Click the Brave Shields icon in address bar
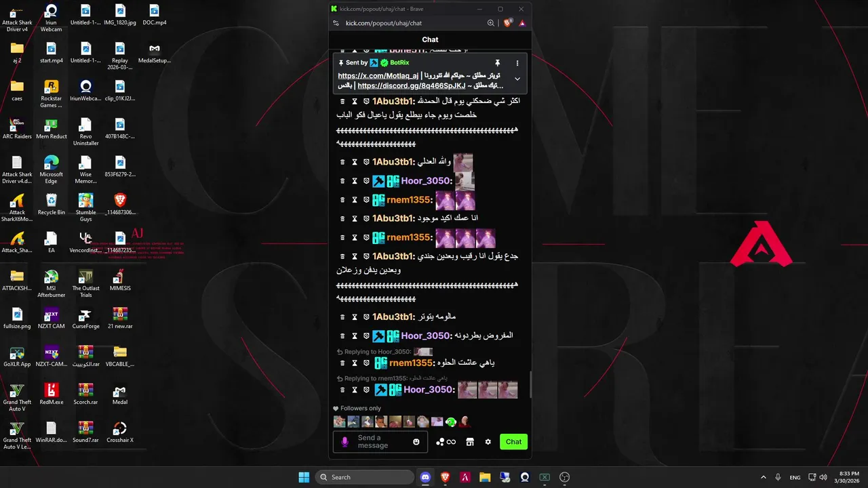 (x=507, y=23)
